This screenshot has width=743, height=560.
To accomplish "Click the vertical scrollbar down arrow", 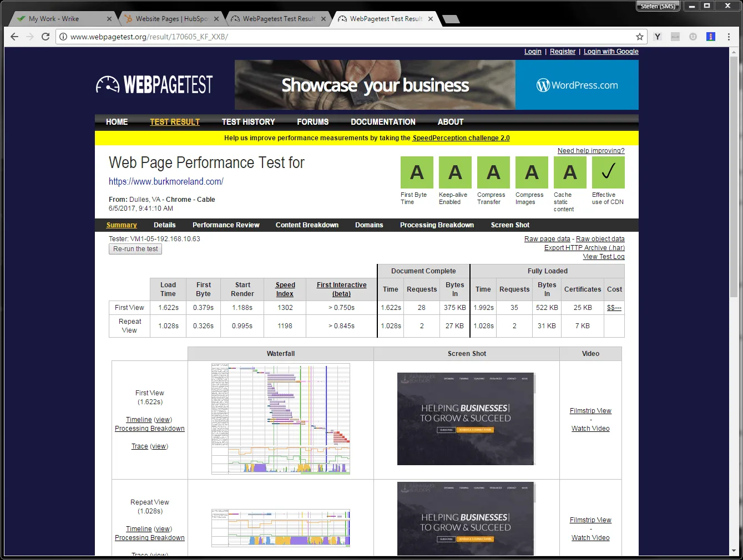I will (x=734, y=551).
